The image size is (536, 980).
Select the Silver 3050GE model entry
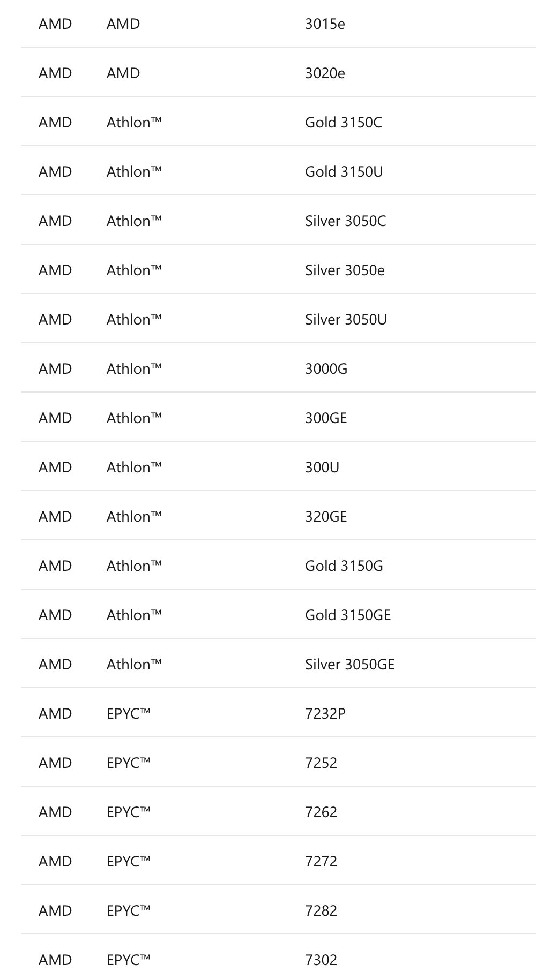(349, 665)
